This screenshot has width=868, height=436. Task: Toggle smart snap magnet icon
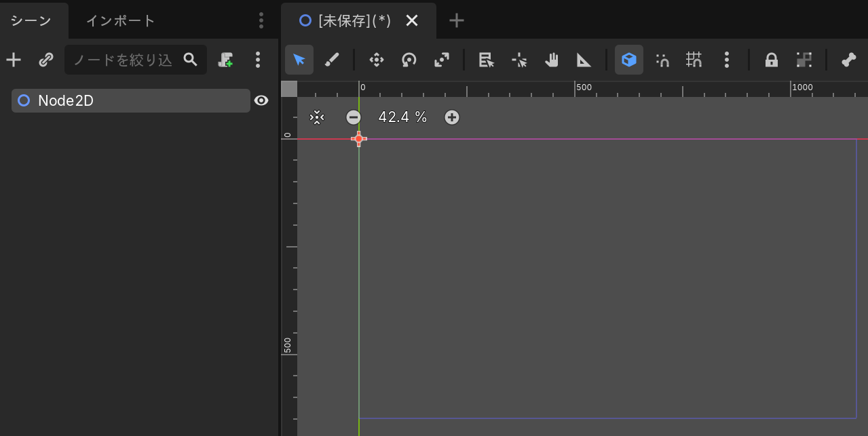point(662,60)
